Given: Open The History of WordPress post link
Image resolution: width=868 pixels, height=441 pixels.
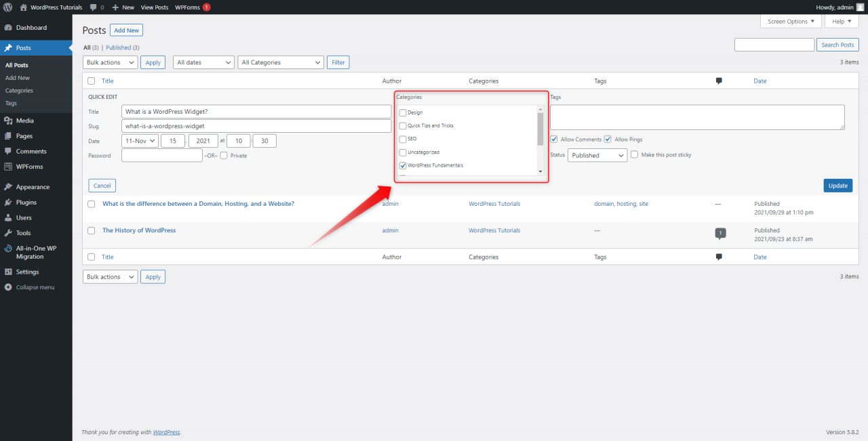Looking at the screenshot, I should click(139, 230).
